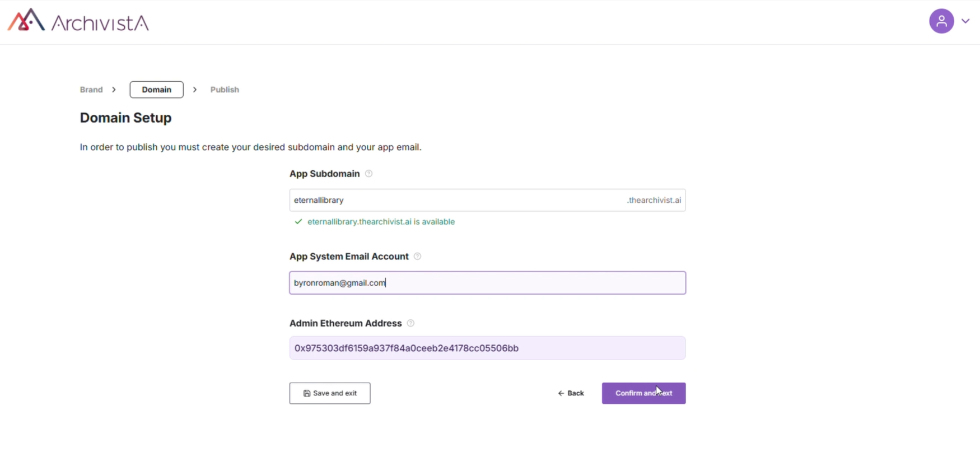The image size is (980, 461).
Task: Click the .thearchivist.ai domain suffix
Action: click(x=654, y=201)
